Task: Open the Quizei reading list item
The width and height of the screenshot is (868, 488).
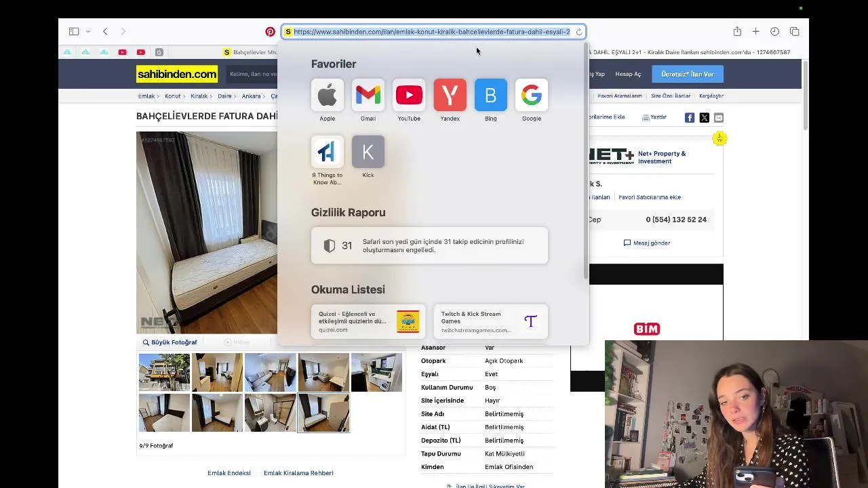Action: point(368,322)
